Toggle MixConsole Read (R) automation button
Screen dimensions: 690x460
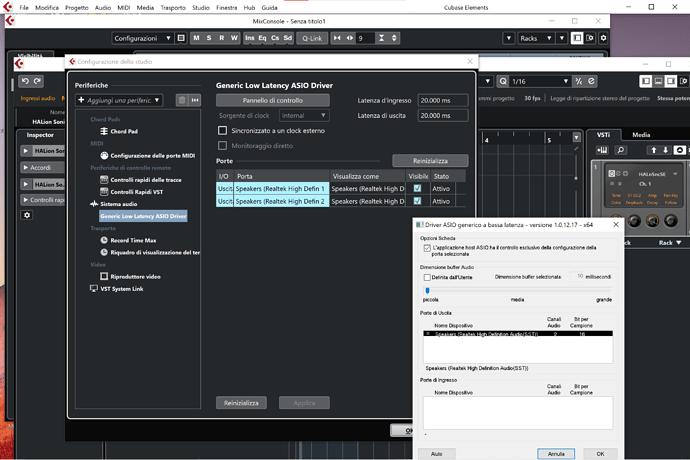[222, 38]
